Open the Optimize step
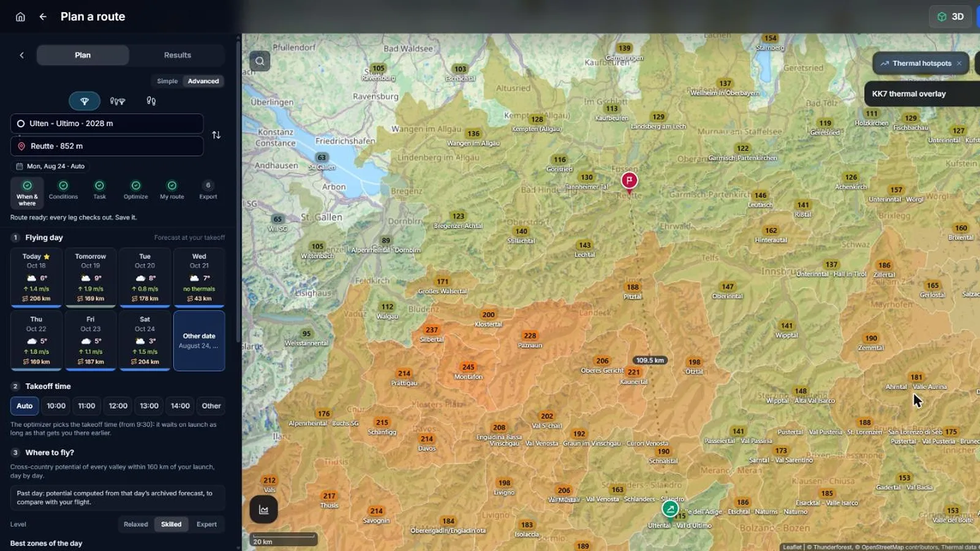This screenshot has width=980, height=551. click(135, 190)
